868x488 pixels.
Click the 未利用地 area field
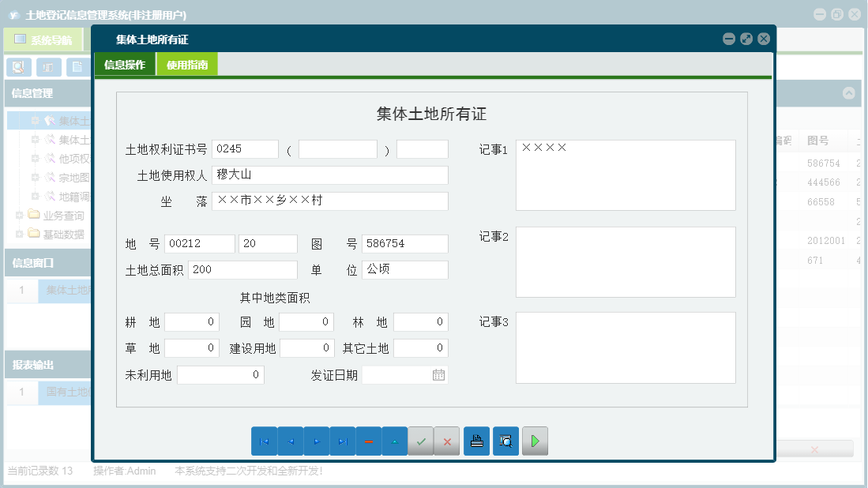[220, 374]
